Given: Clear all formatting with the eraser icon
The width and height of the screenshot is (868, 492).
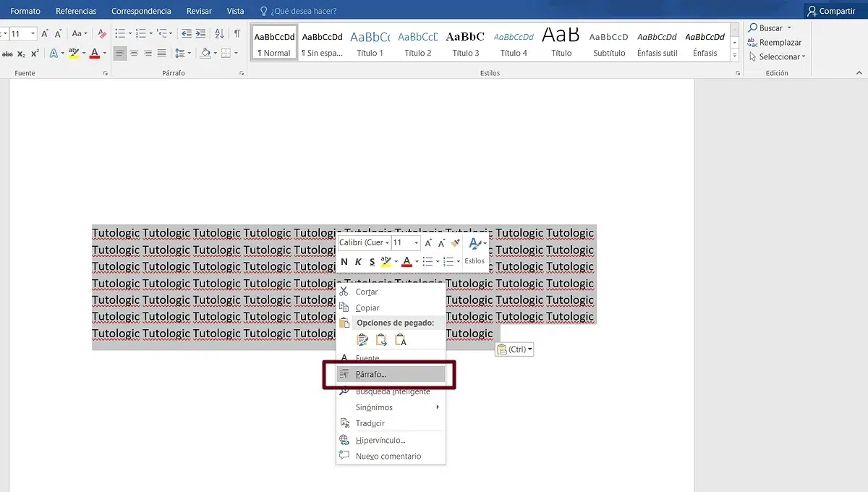Looking at the screenshot, I should 102,34.
